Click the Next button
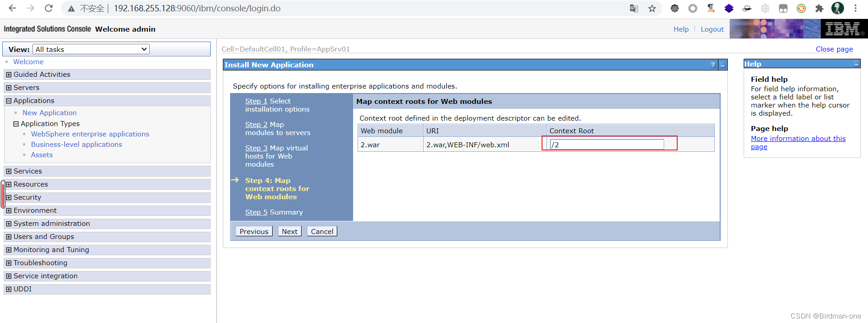This screenshot has height=323, width=868. (x=289, y=231)
